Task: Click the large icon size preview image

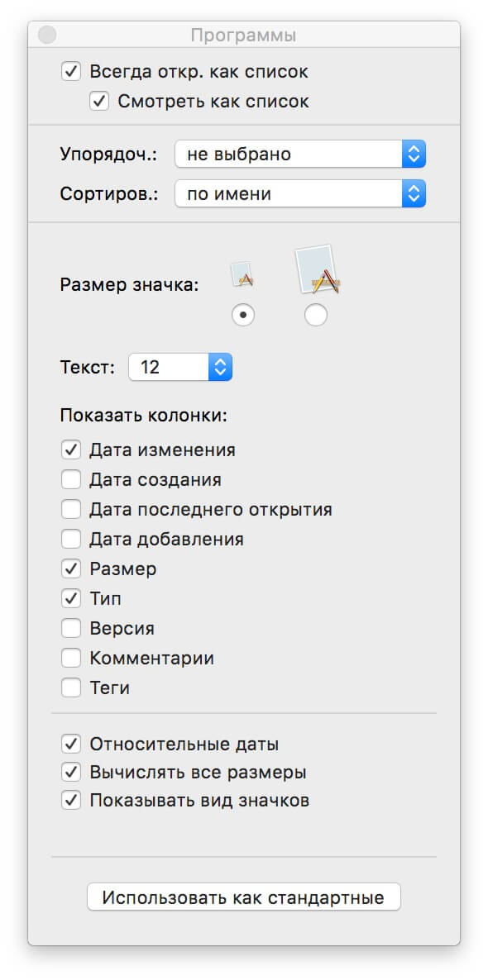Action: [x=318, y=270]
